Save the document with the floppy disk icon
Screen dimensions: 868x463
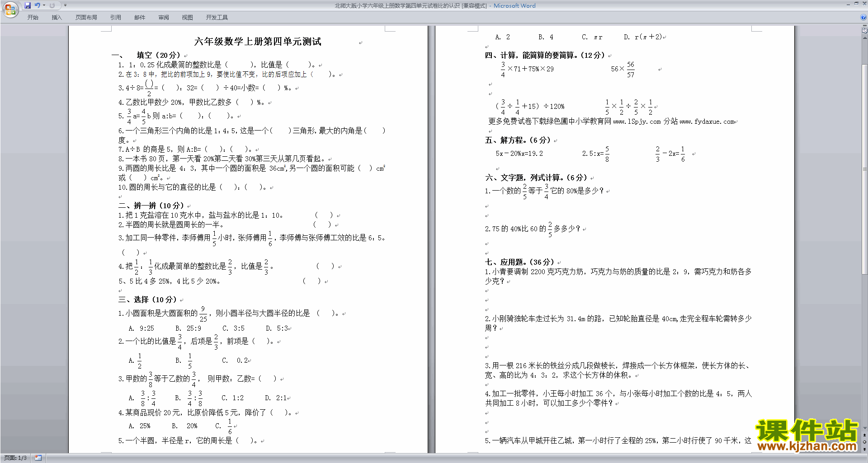[x=28, y=5]
